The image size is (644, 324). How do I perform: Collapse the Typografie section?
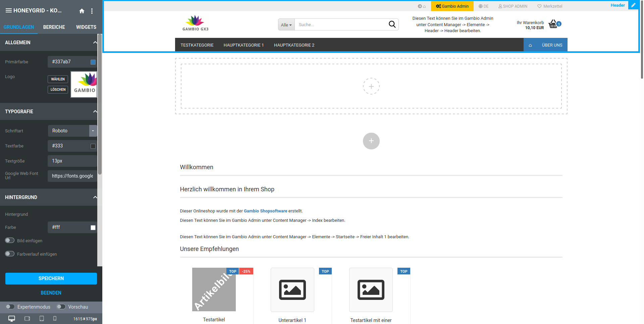(95, 112)
